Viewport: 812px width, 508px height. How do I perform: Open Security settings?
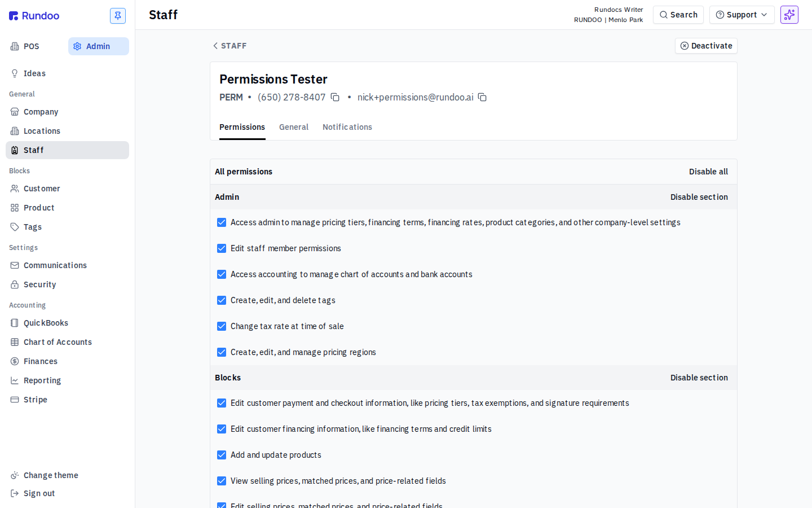(68, 284)
